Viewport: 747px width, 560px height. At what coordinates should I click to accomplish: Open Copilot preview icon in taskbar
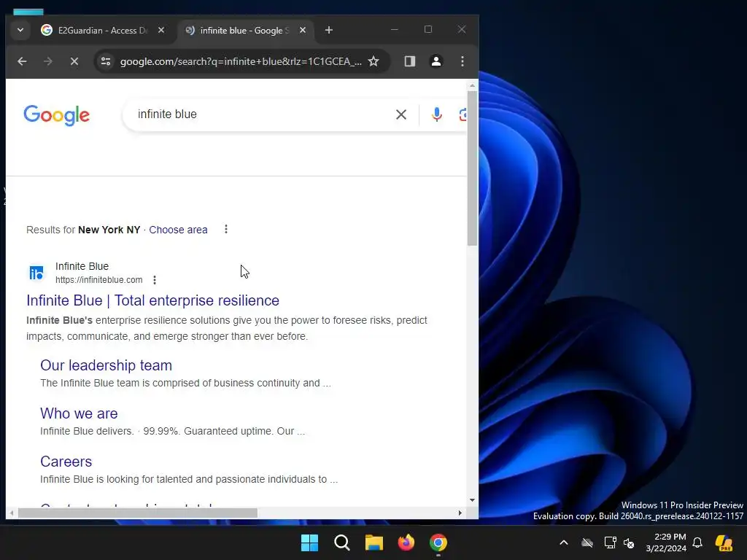724,542
